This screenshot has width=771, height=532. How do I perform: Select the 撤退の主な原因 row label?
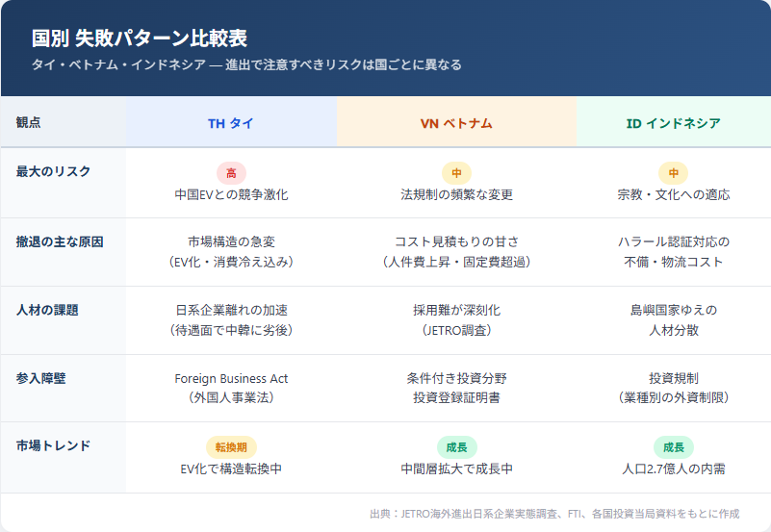[60, 241]
